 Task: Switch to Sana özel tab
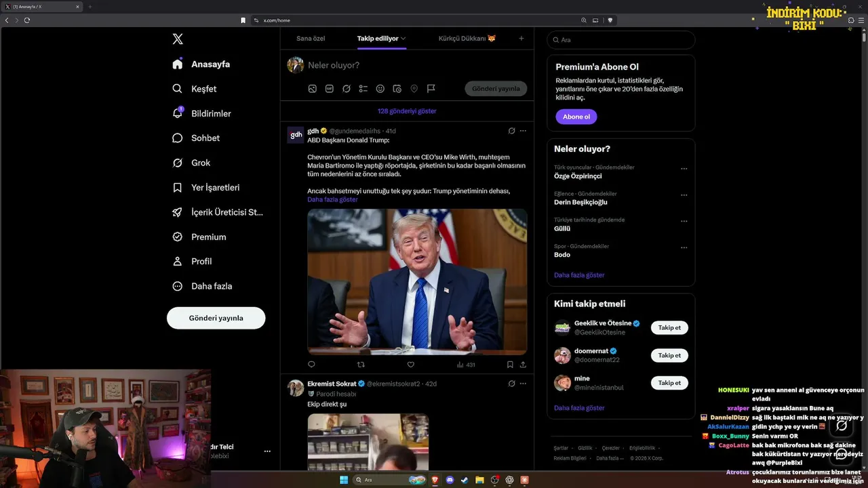click(311, 39)
